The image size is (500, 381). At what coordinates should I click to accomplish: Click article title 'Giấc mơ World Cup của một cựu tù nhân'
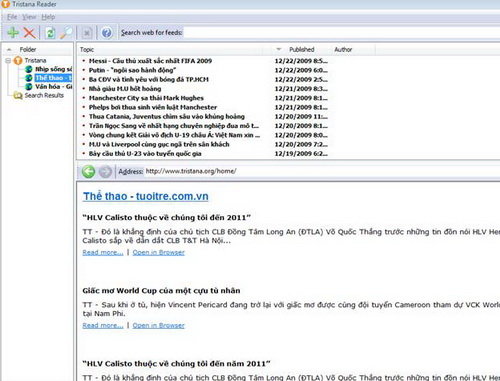[161, 291]
